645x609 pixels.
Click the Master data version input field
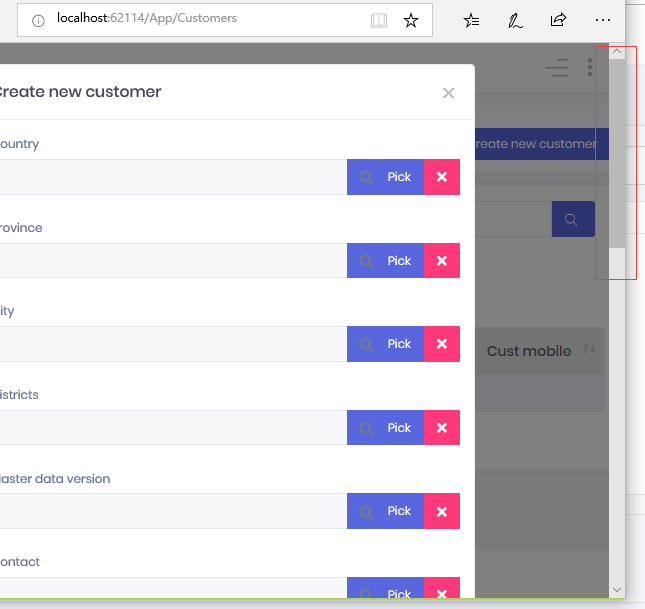pos(173,511)
